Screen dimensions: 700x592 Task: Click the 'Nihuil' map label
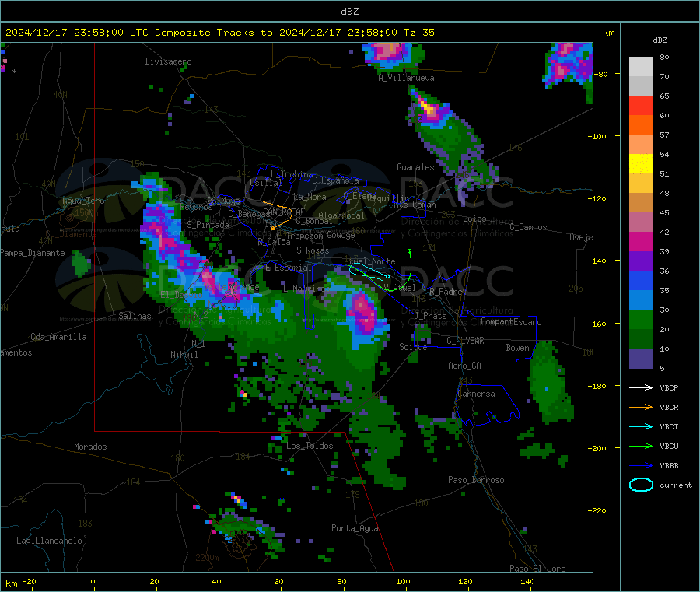[x=184, y=355]
